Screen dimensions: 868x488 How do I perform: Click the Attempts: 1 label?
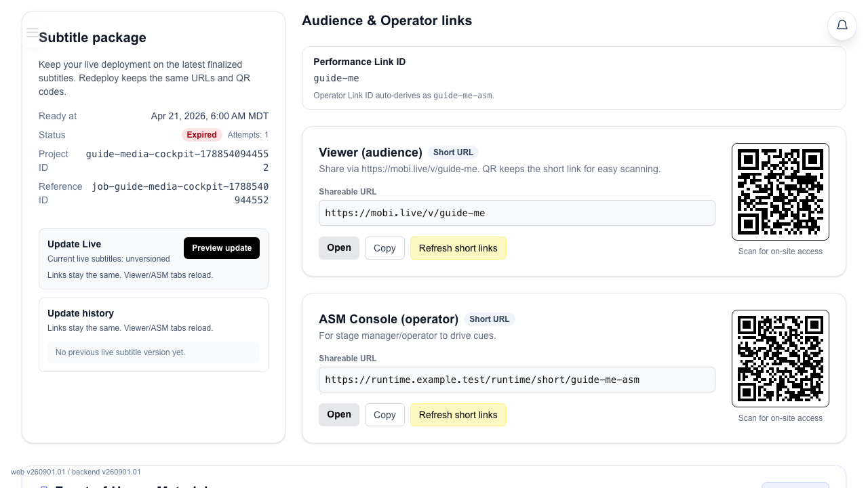pyautogui.click(x=248, y=135)
